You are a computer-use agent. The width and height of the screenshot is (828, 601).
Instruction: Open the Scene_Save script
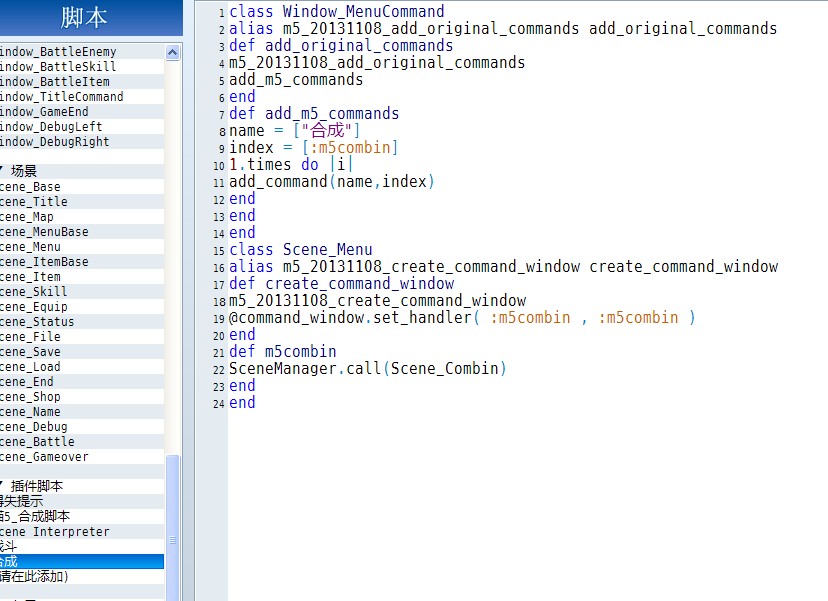tap(82, 352)
